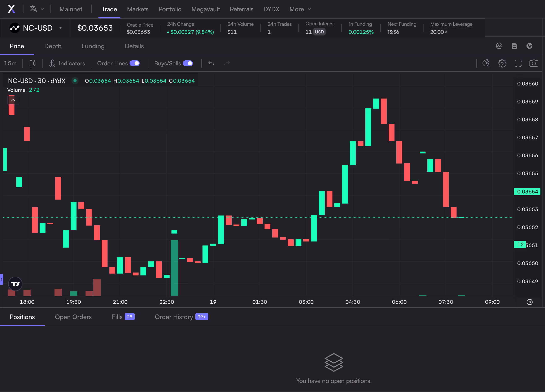The image size is (545, 392).
Task: Click the redo arrow in chart toolbar
Action: pos(227,64)
